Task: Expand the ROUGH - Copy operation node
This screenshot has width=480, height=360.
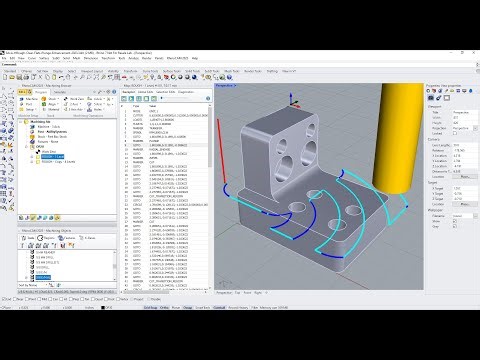Action: [x=32, y=162]
